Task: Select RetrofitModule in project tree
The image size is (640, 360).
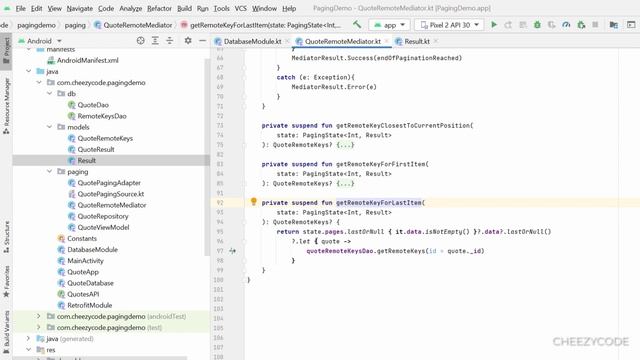Action: [89, 305]
